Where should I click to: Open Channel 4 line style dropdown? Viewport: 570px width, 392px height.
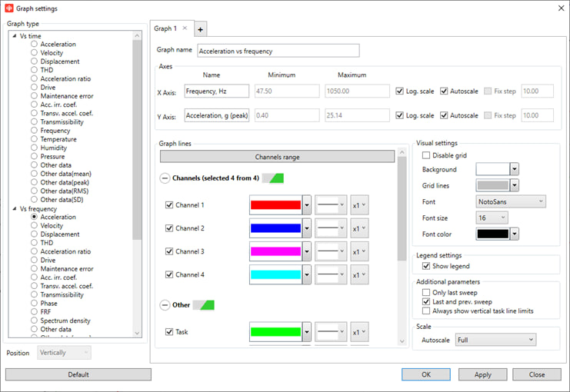coord(331,275)
